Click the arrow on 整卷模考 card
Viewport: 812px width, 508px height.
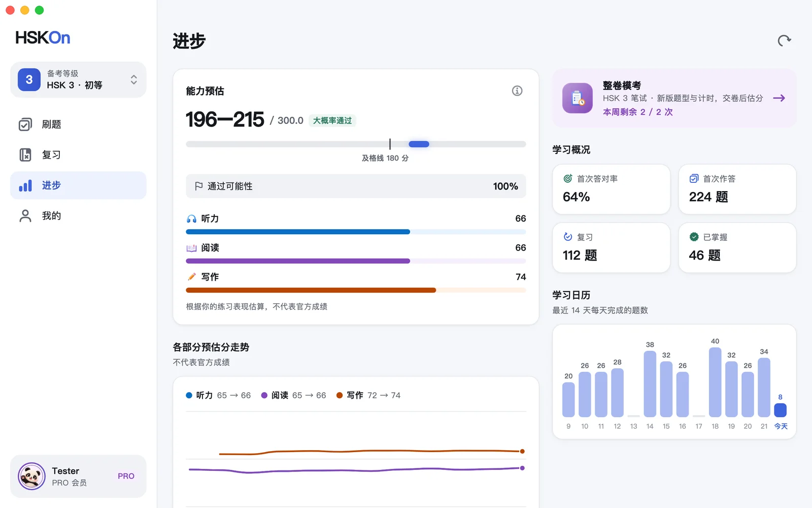click(x=779, y=98)
